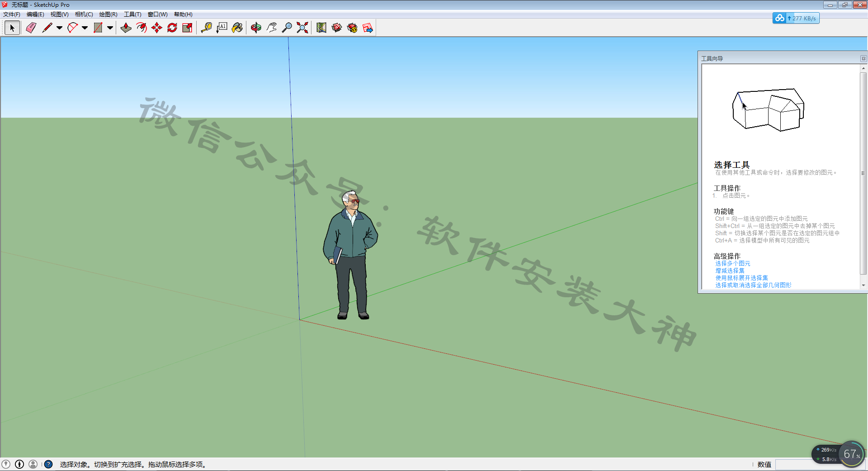Follow the 选择多个图元 link
The image size is (868, 471).
pos(732,263)
